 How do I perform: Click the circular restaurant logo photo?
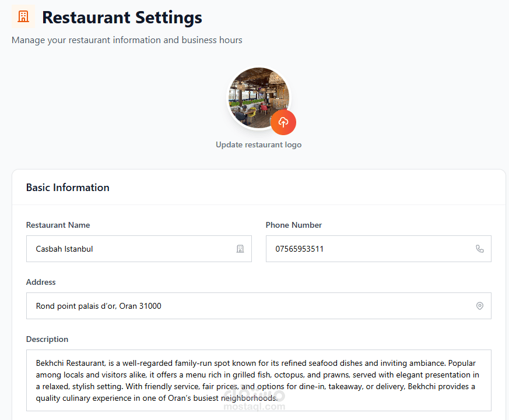click(259, 98)
